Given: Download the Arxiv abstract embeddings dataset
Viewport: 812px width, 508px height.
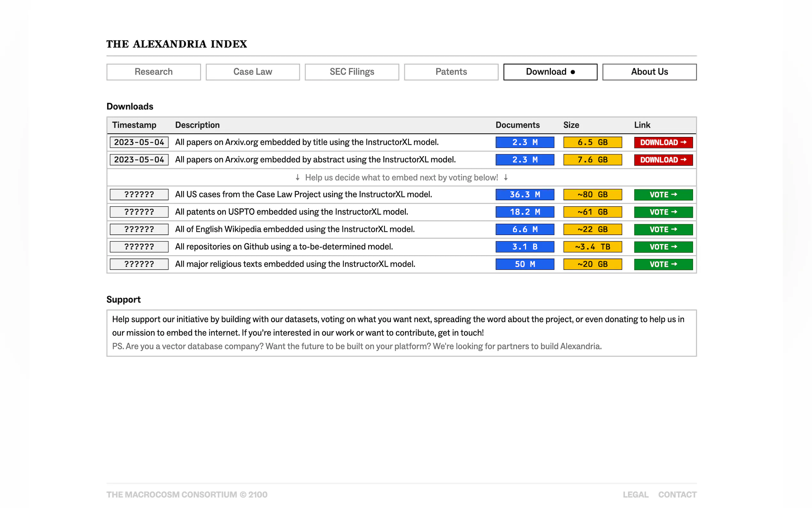Looking at the screenshot, I should (663, 160).
